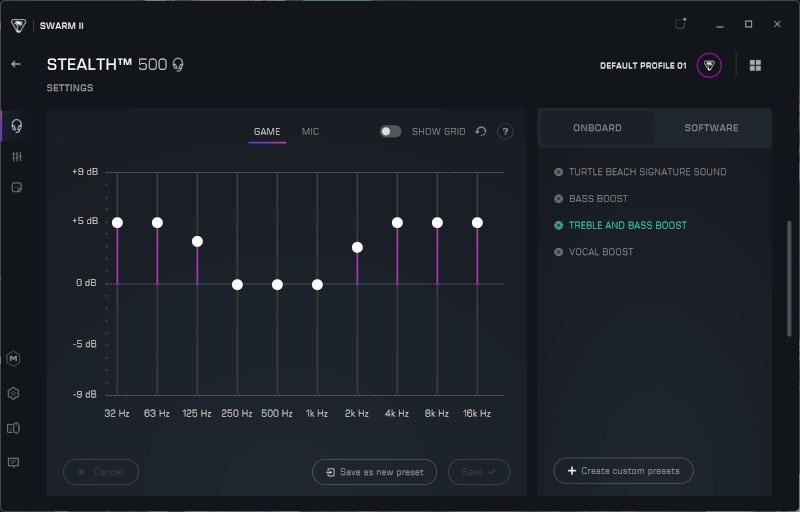800x512 pixels.
Task: Open the mixer sliders sidebar icon
Action: [16, 157]
